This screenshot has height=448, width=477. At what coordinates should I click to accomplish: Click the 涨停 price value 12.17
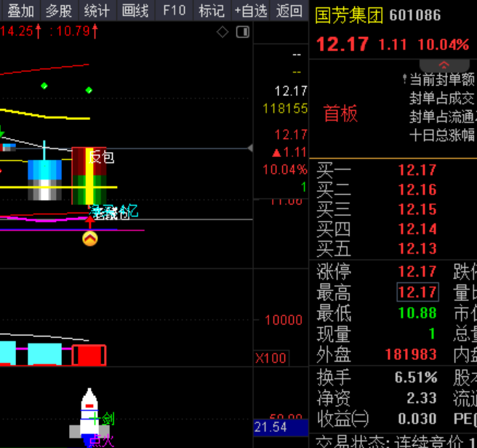pos(417,271)
